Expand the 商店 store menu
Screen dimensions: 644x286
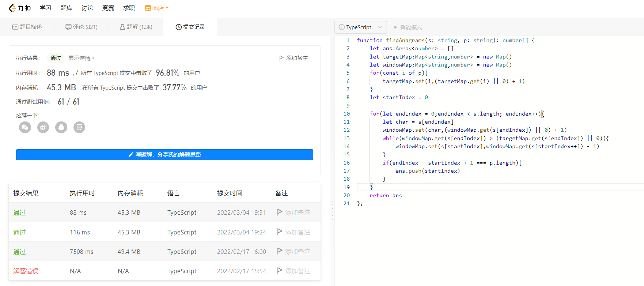point(157,8)
